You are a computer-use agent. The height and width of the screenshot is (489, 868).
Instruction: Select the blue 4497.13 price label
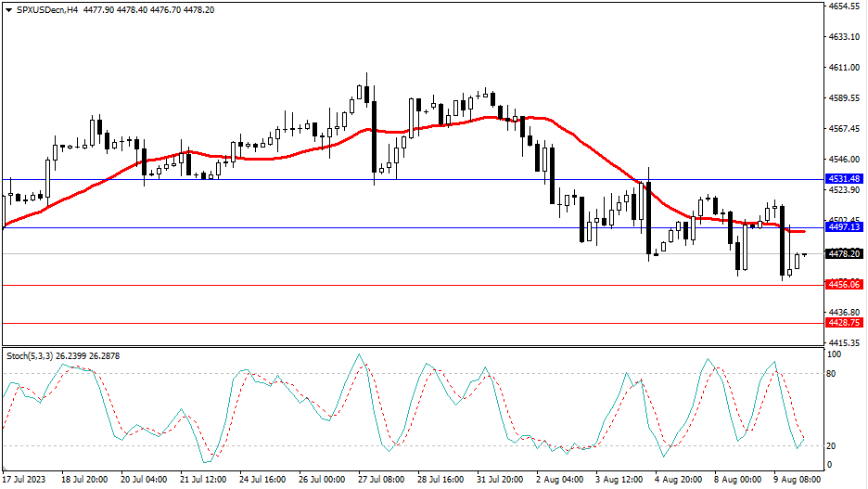844,226
